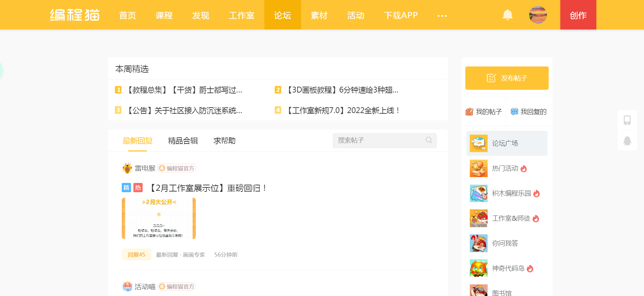This screenshot has width=644, height=296.
Task: Open 工作室 in navigation bar
Action: click(x=242, y=15)
